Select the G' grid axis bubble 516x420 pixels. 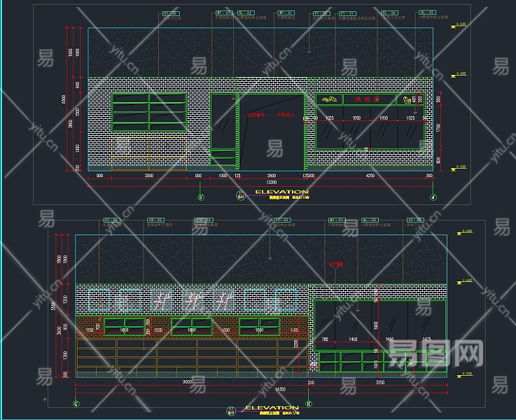pos(76,404)
